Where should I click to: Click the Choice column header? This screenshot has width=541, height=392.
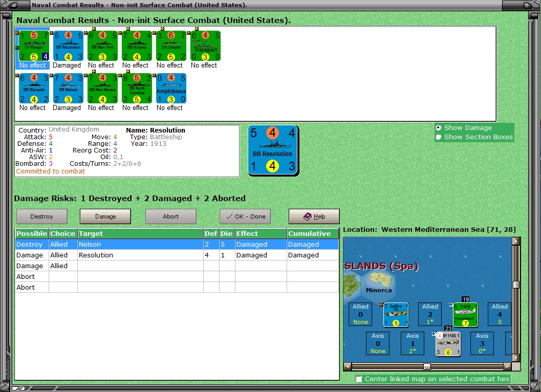pos(63,233)
